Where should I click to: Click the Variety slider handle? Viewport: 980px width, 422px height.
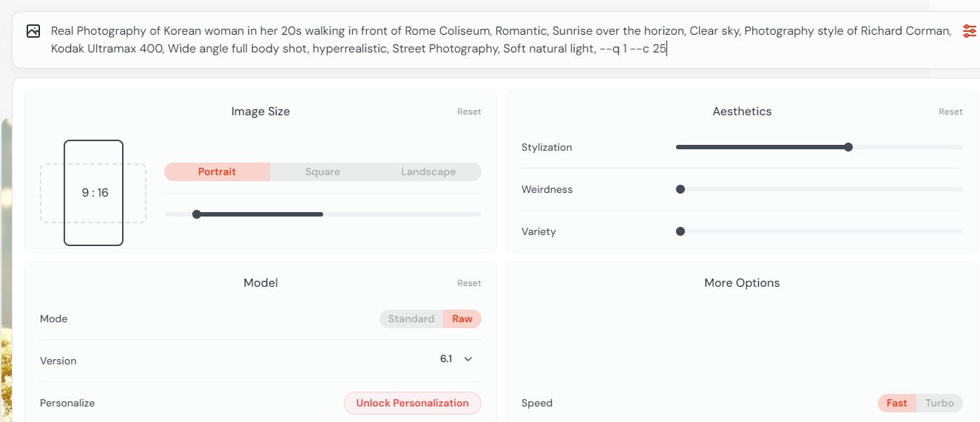coord(680,231)
